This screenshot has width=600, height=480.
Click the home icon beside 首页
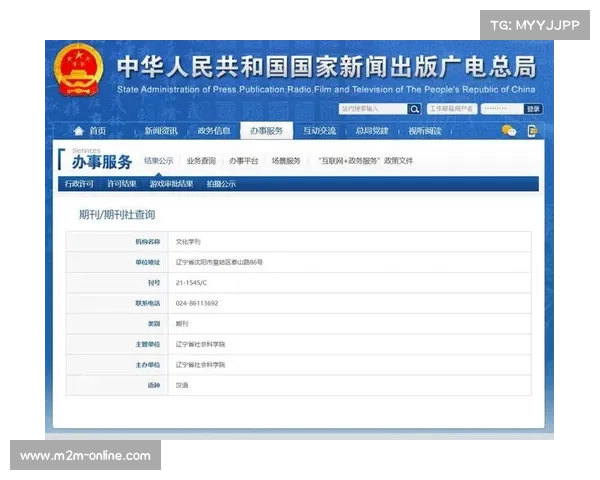click(78, 131)
